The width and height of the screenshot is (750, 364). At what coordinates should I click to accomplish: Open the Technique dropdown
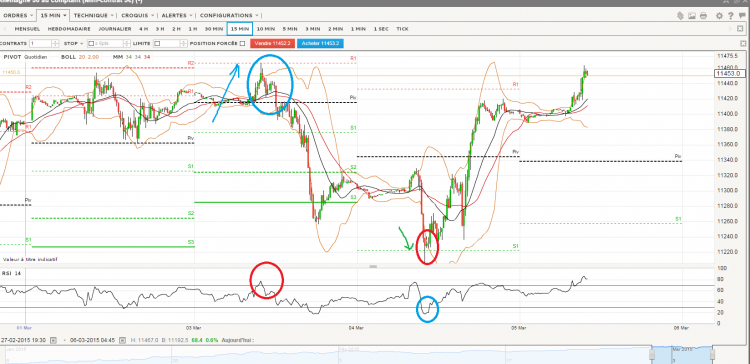[94, 15]
